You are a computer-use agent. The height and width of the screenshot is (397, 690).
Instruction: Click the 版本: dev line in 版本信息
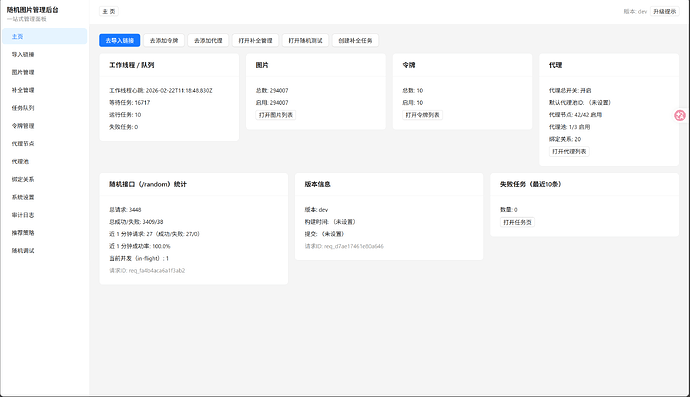pyautogui.click(x=316, y=210)
